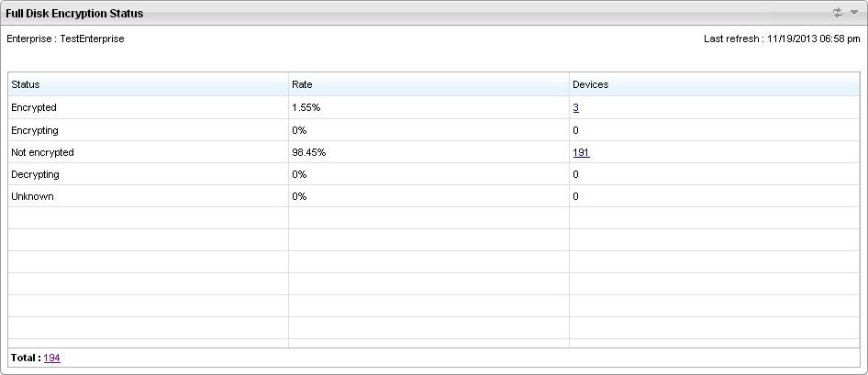Screen dimensions: 868x375
Task: Click the Last refresh timestamp text
Action: point(781,39)
